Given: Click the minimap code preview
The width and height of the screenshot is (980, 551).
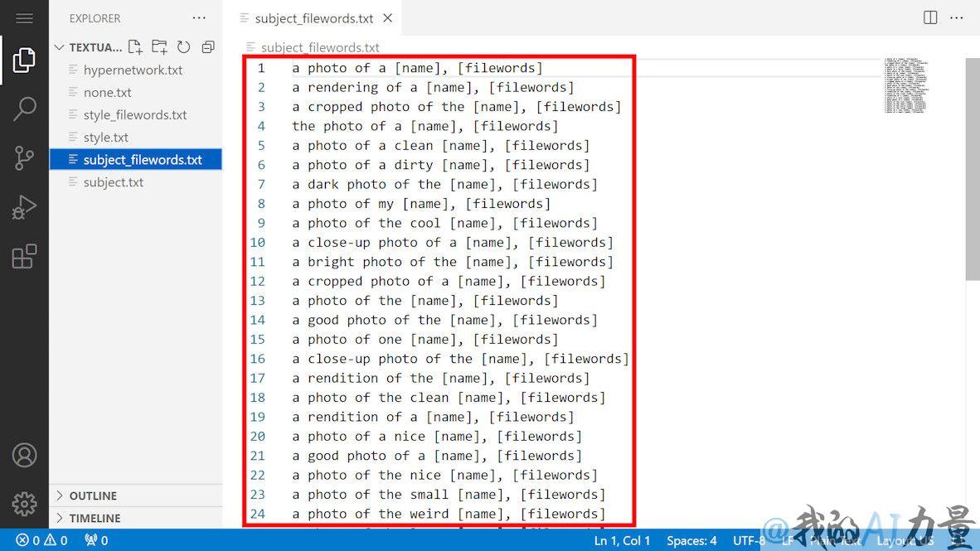Looking at the screenshot, I should tap(905, 85).
